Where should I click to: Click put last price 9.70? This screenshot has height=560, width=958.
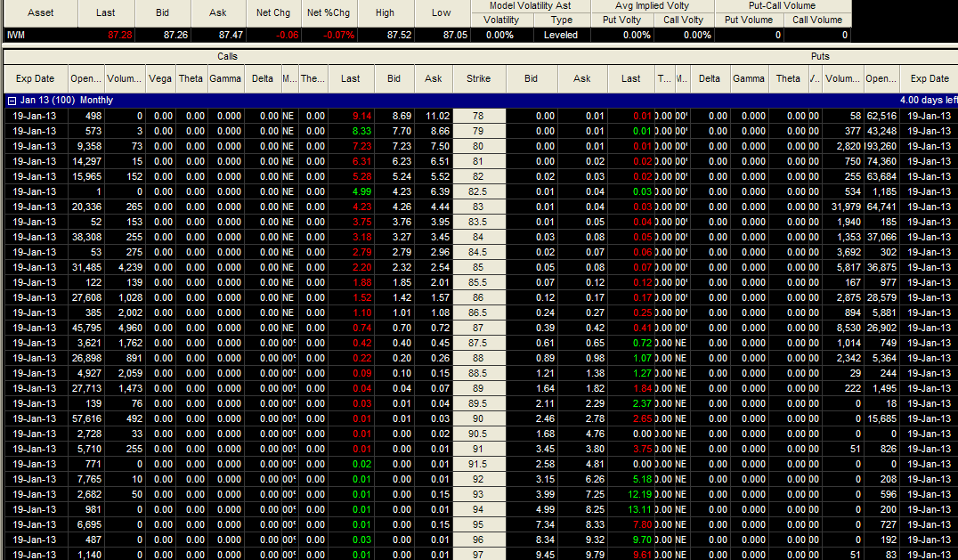point(642,540)
